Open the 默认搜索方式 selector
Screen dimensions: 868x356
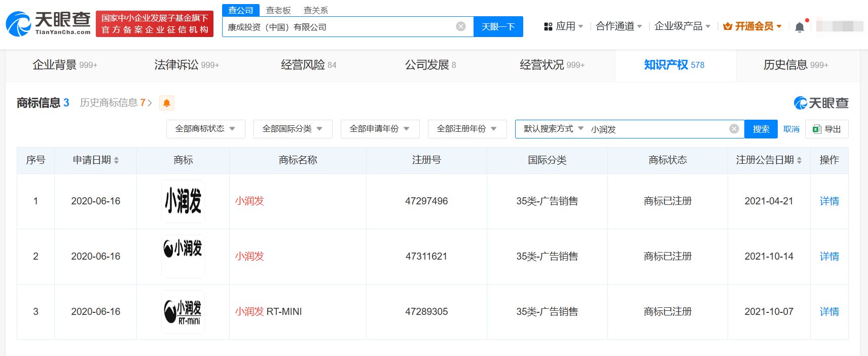[x=553, y=129]
